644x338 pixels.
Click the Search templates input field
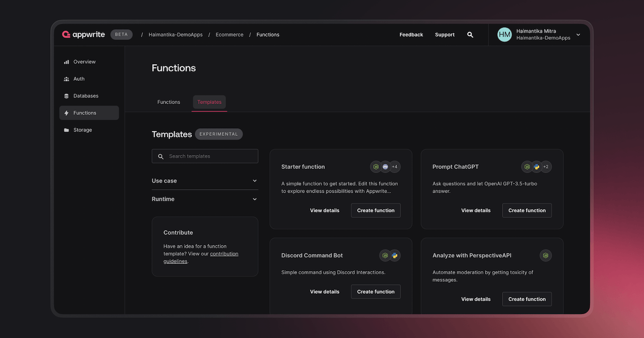click(x=205, y=156)
